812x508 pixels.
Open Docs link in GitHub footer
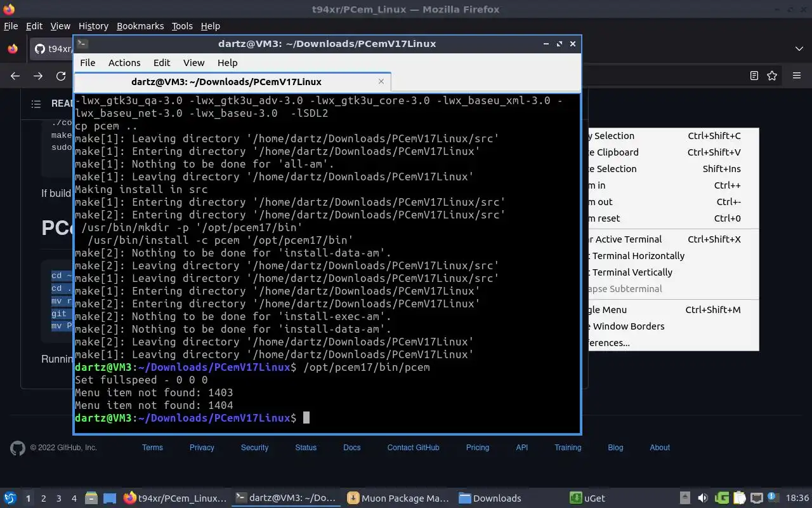pyautogui.click(x=351, y=448)
